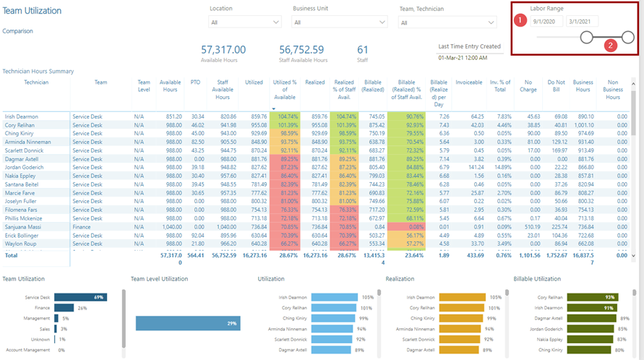
Task: Open the Location filter dropdown
Action: tap(244, 22)
